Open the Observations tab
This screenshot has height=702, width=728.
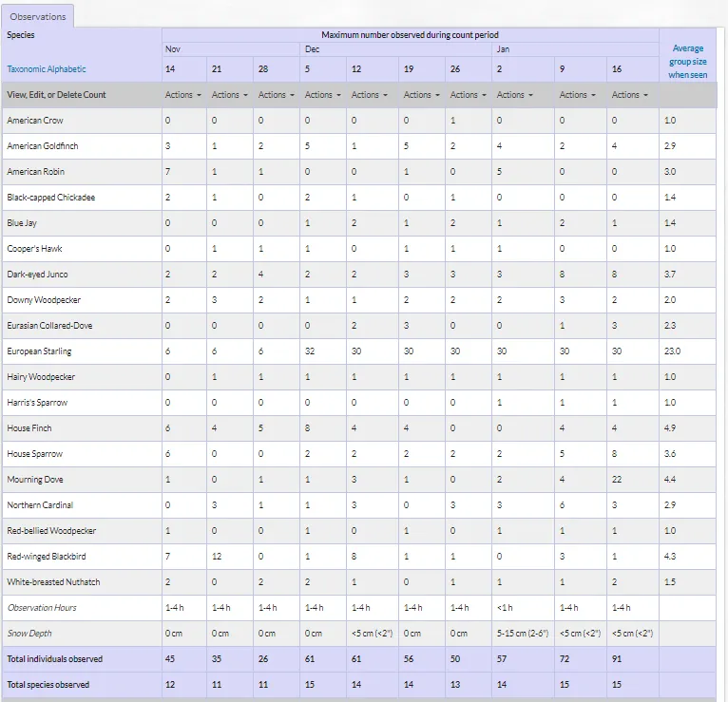(38, 17)
